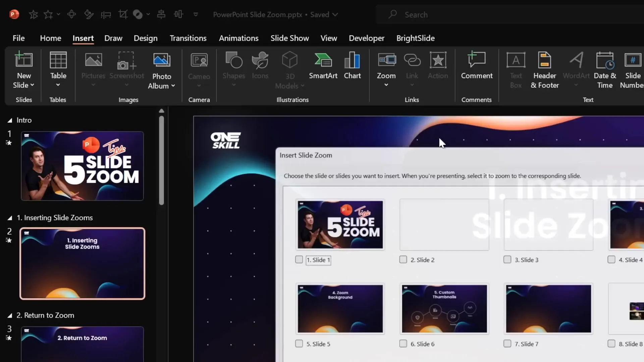The width and height of the screenshot is (644, 362).
Task: Click the SmartArt icon
Action: pyautogui.click(x=323, y=60)
